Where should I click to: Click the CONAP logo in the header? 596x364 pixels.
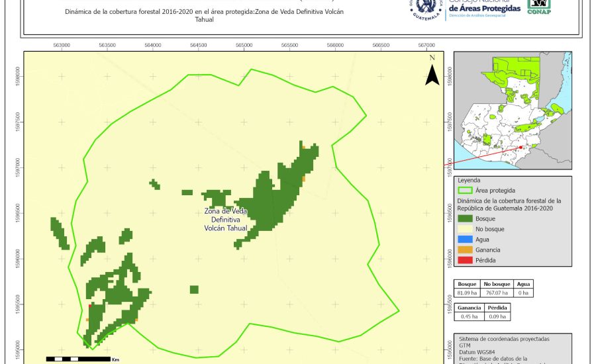pos(538,7)
